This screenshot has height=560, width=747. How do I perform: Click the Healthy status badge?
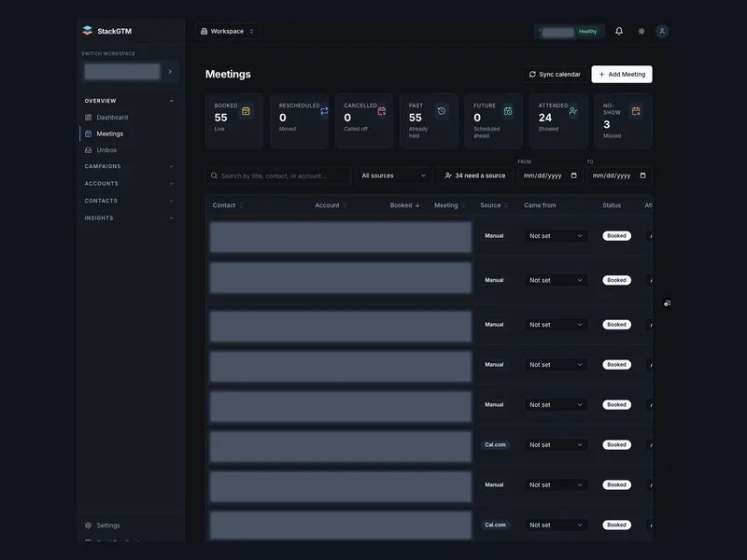pos(587,32)
